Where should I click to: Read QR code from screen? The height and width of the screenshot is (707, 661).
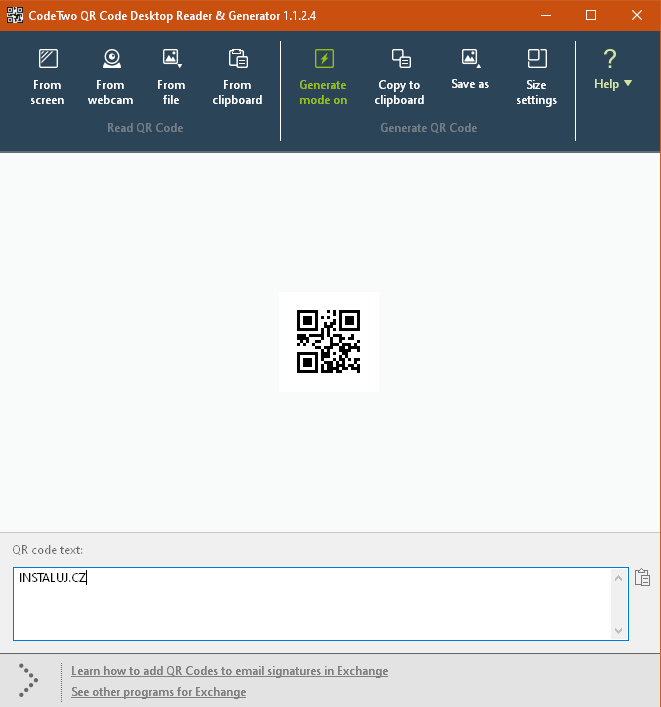pyautogui.click(x=47, y=77)
